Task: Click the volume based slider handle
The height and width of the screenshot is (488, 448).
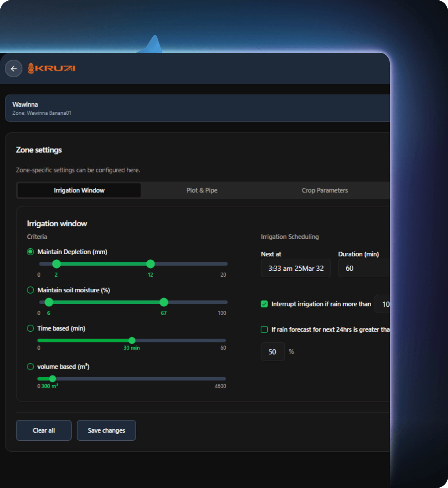Action: [52, 379]
